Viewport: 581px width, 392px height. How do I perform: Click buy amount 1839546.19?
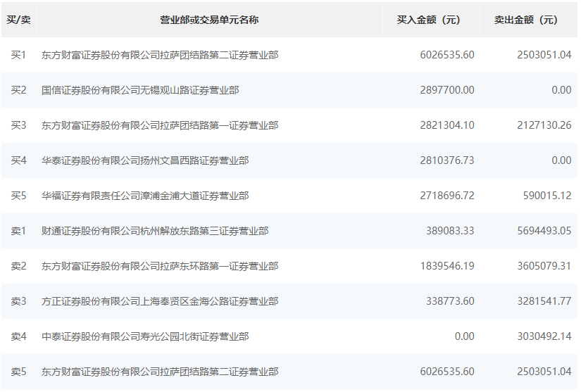click(x=447, y=266)
